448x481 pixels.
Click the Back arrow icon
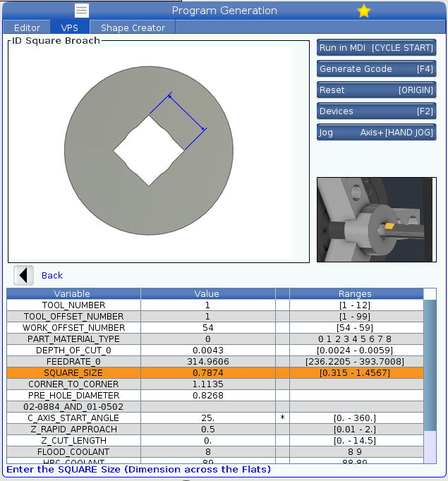23,275
